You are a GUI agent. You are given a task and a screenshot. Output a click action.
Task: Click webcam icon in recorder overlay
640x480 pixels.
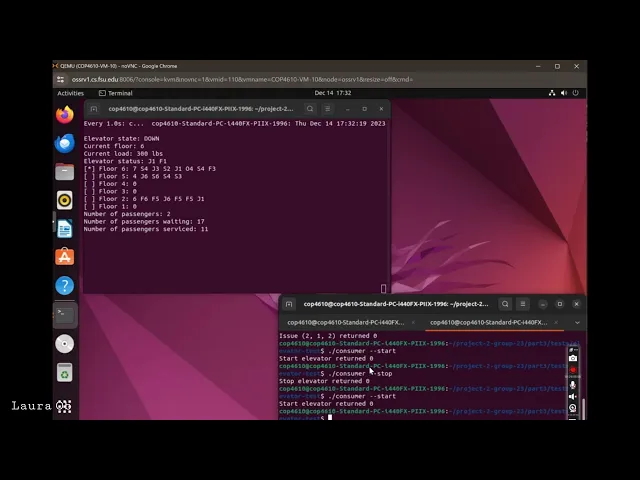[x=573, y=408]
